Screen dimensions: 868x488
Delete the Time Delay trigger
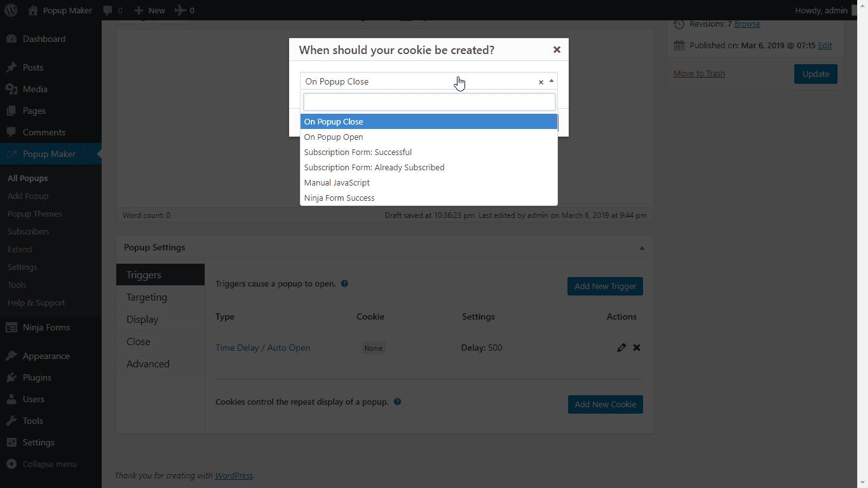(x=637, y=348)
